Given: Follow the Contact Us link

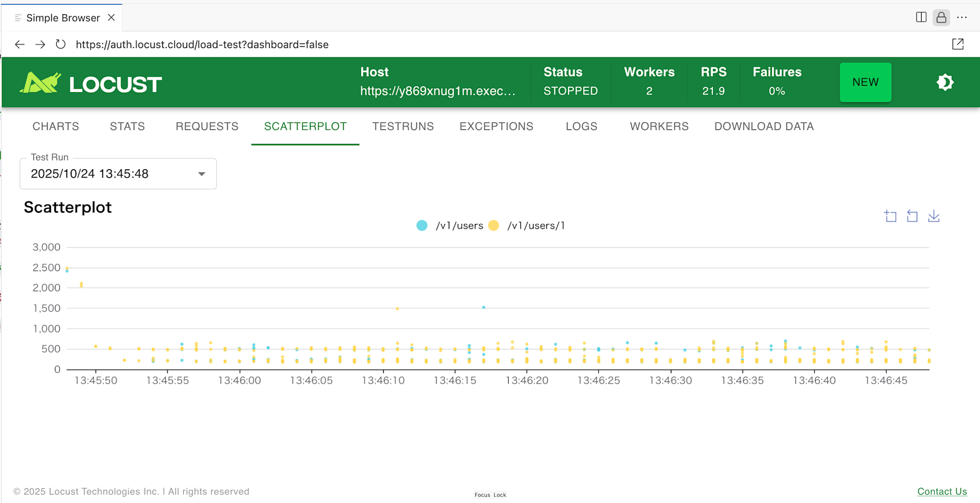Looking at the screenshot, I should [x=942, y=491].
